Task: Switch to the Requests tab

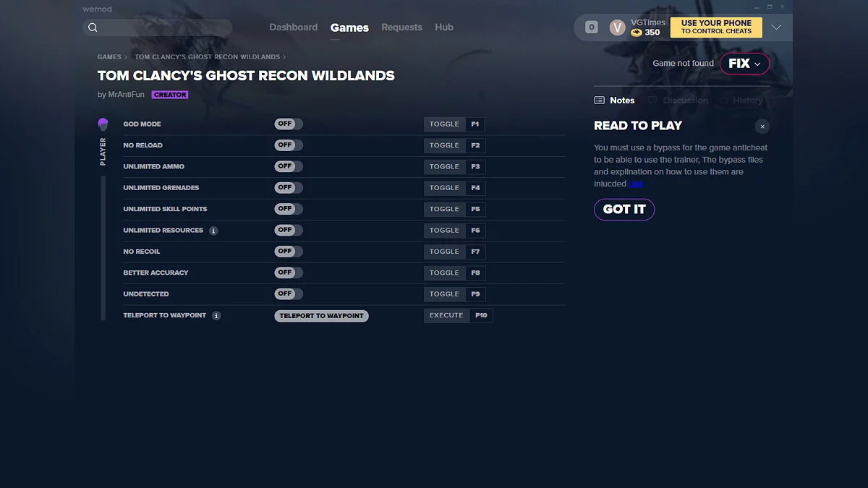Action: click(401, 27)
